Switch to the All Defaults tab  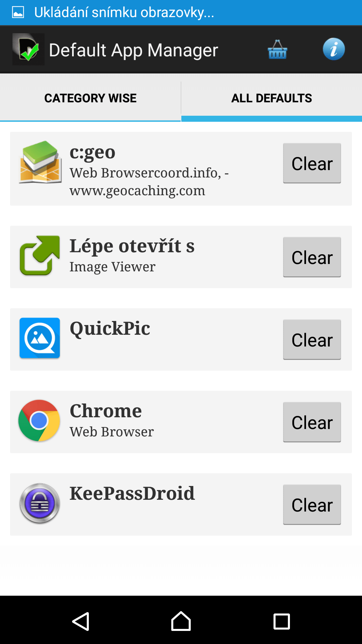(x=272, y=98)
